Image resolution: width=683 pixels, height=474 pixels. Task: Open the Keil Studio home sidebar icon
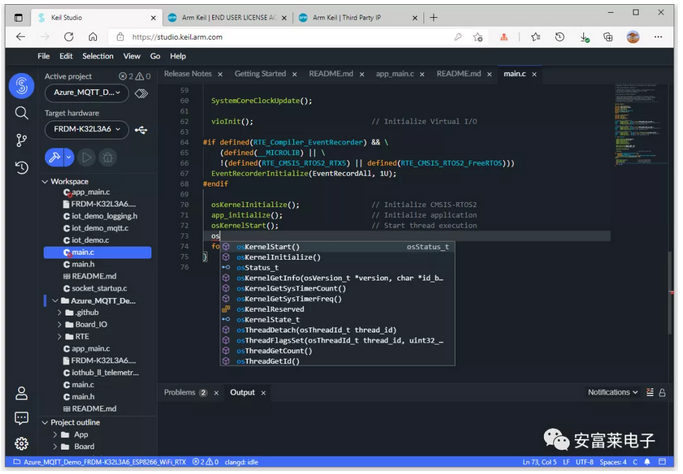21,85
